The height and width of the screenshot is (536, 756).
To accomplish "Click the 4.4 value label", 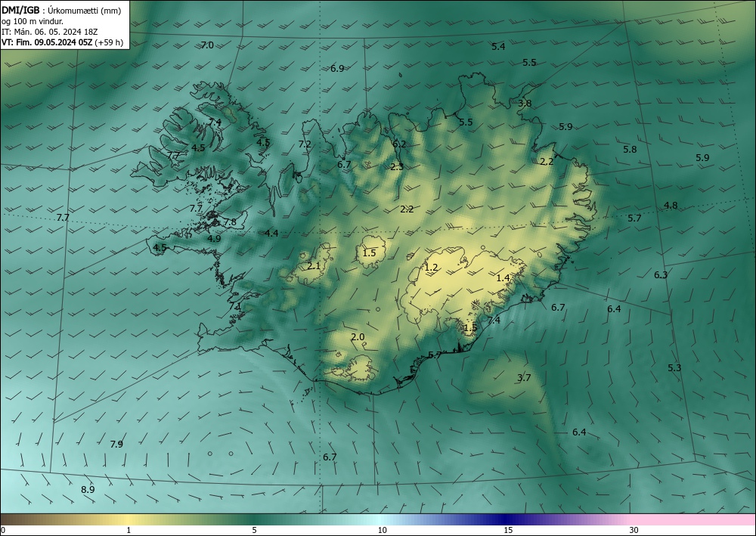I will point(271,234).
